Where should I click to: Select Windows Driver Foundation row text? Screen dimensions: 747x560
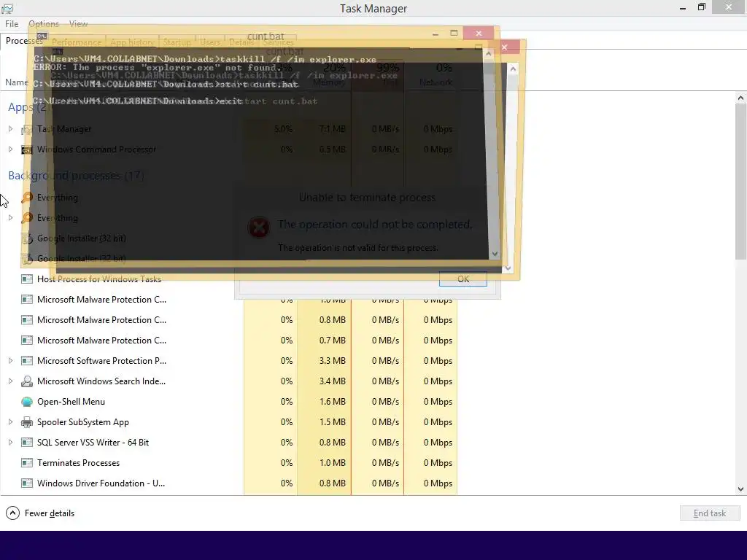coord(101,483)
